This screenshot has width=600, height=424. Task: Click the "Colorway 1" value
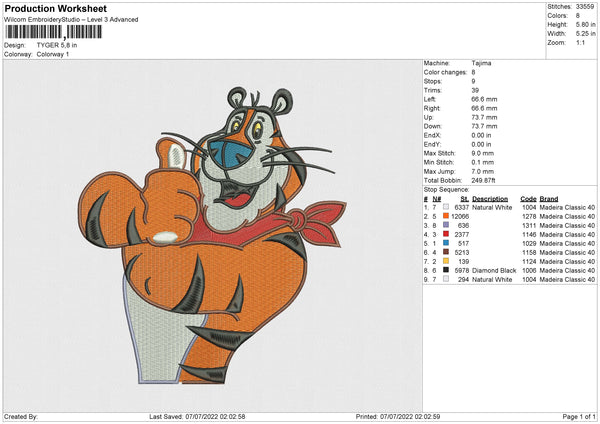(x=53, y=54)
